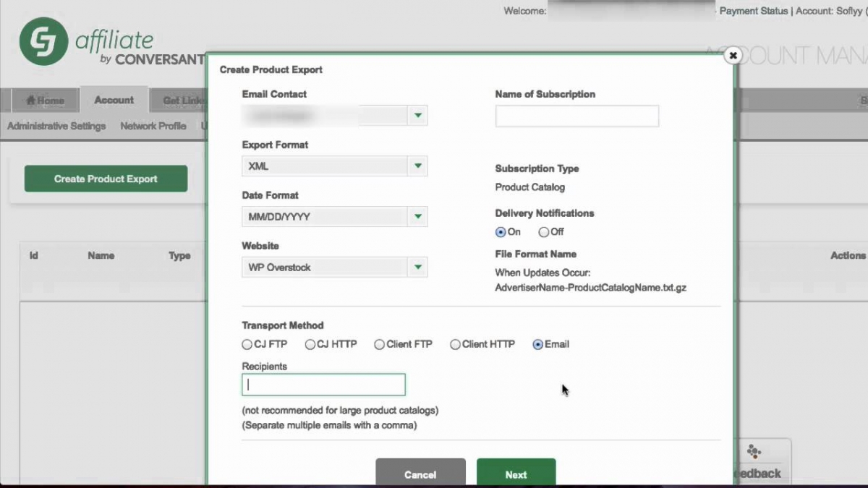The width and height of the screenshot is (868, 488).
Task: Pick Client HTTP transport method
Action: tap(455, 345)
